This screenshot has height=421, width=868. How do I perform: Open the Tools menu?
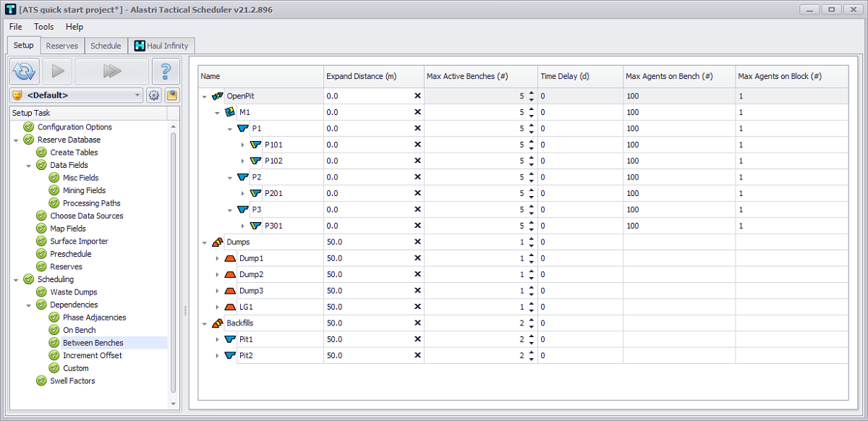tap(43, 27)
